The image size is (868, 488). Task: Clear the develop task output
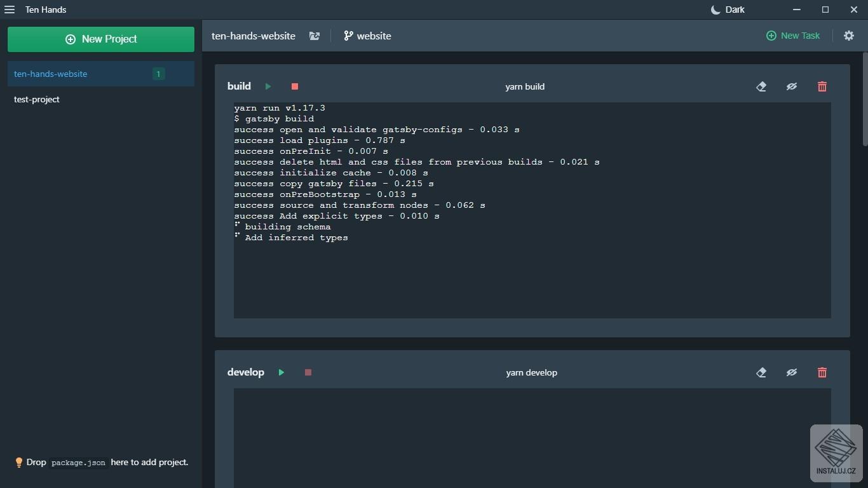(x=761, y=372)
